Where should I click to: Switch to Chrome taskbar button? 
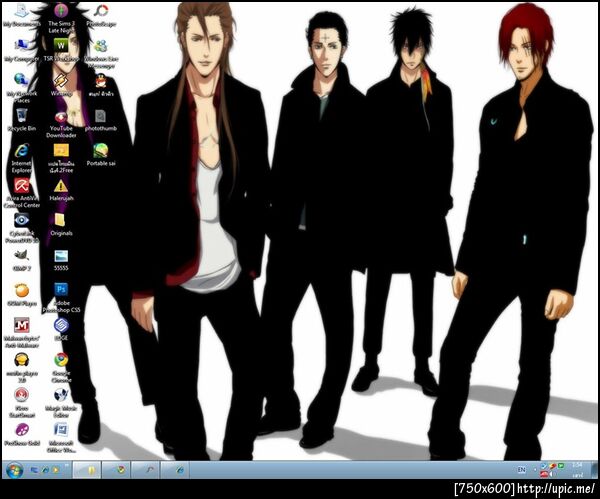(117, 470)
